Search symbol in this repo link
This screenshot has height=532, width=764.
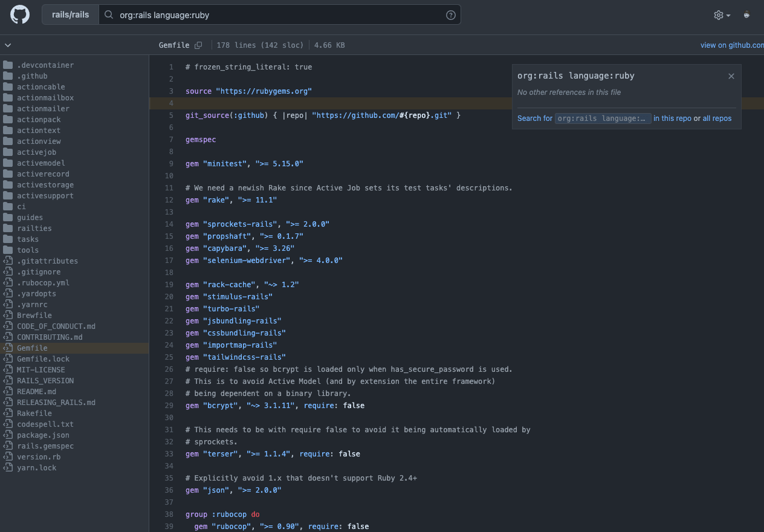pos(672,118)
